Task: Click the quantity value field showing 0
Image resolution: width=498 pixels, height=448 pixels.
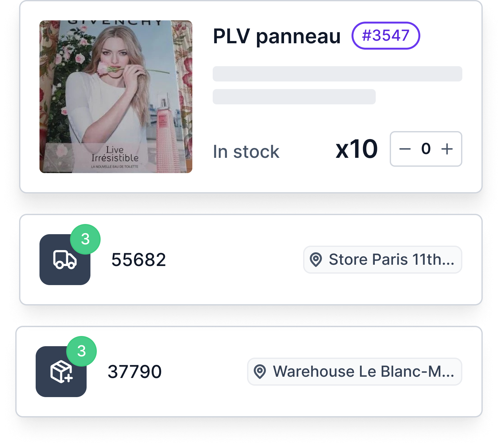Action: pyautogui.click(x=426, y=149)
